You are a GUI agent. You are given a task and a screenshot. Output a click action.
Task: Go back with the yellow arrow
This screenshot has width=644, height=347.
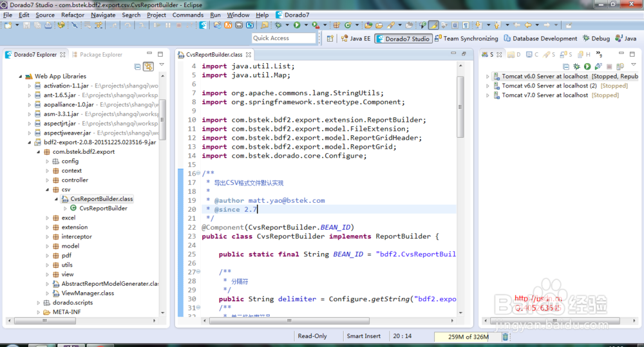(528, 25)
